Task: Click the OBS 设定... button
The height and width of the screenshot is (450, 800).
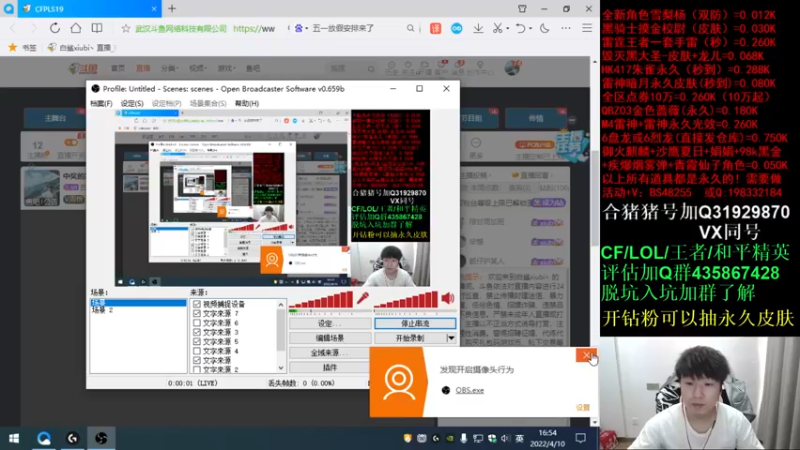Action: click(x=330, y=323)
